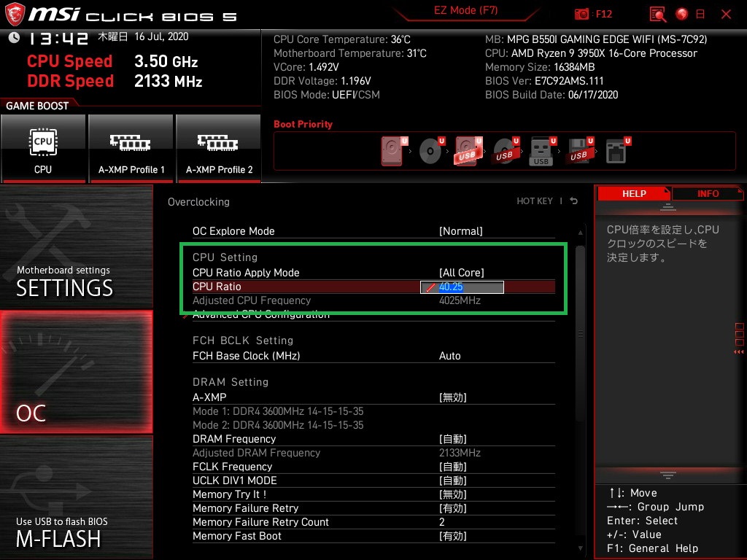Image resolution: width=747 pixels, height=560 pixels.
Task: Click the Adjusted CPU Frequency 4025MHz value
Action: 460,300
